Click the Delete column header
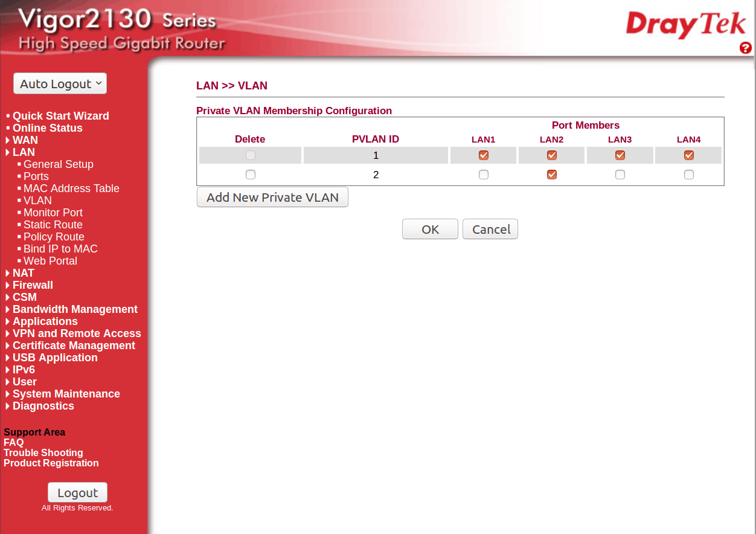The image size is (756, 534). coord(250,139)
